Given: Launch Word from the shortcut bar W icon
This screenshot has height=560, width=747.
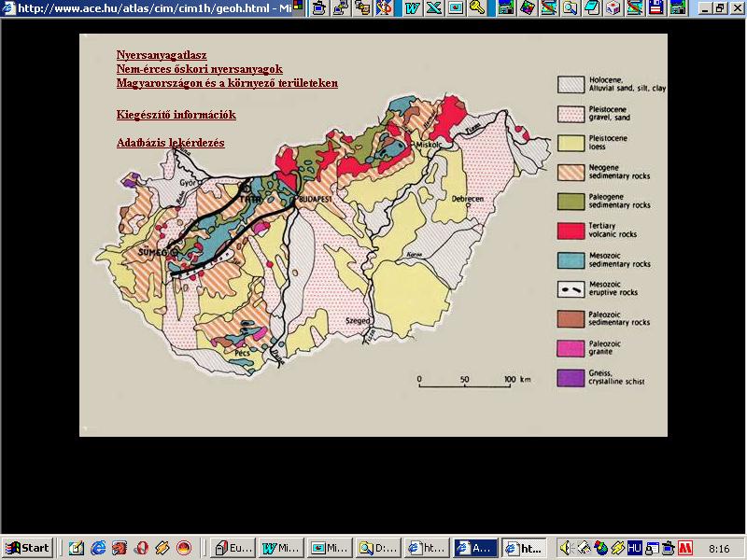Looking at the screenshot, I should 413,8.
